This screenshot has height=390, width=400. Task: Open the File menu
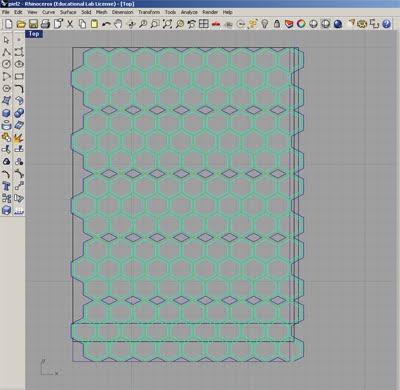point(6,12)
